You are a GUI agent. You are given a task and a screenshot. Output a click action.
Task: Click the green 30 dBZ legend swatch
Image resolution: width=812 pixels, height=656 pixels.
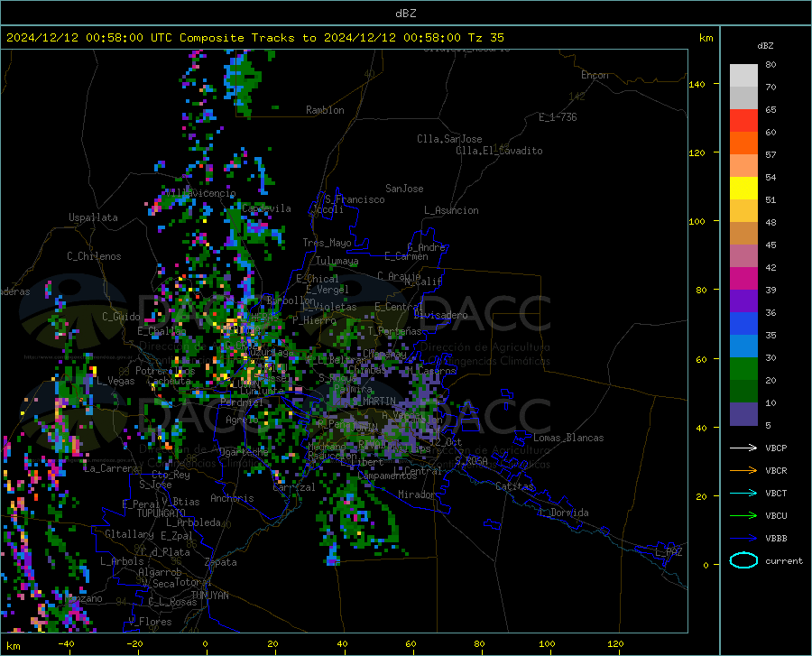(743, 369)
